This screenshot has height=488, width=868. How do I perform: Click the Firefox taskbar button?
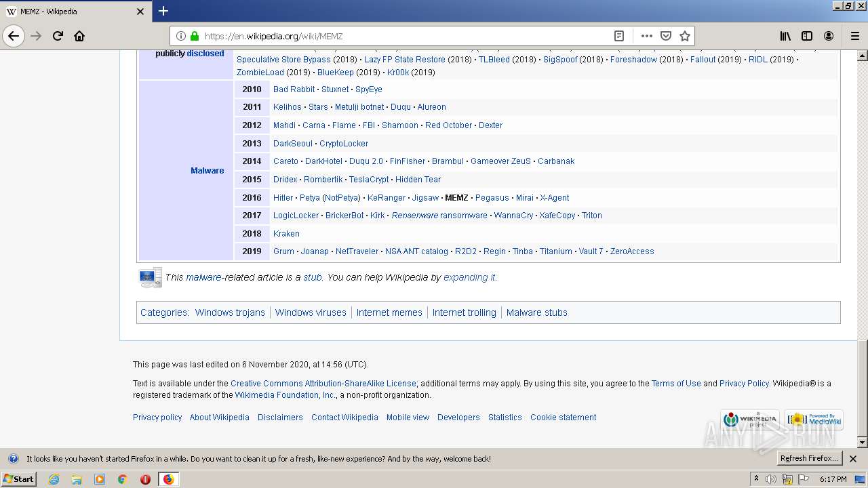click(x=168, y=479)
